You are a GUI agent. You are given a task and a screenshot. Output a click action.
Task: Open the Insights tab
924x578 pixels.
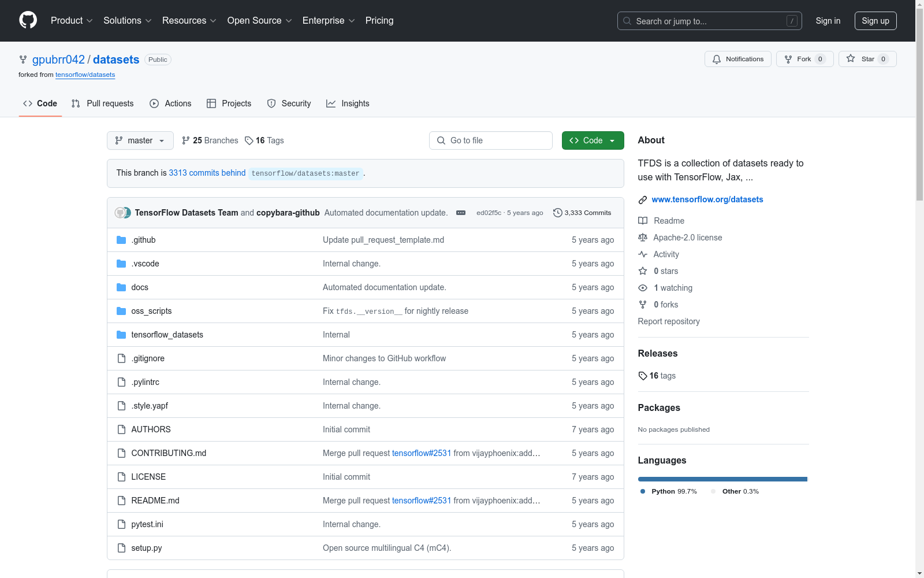(348, 103)
